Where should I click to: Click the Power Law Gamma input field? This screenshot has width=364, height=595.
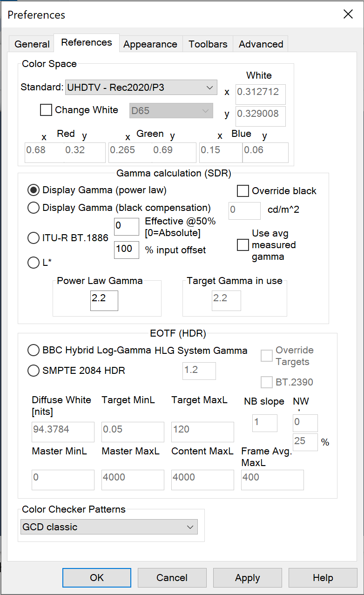tap(104, 301)
